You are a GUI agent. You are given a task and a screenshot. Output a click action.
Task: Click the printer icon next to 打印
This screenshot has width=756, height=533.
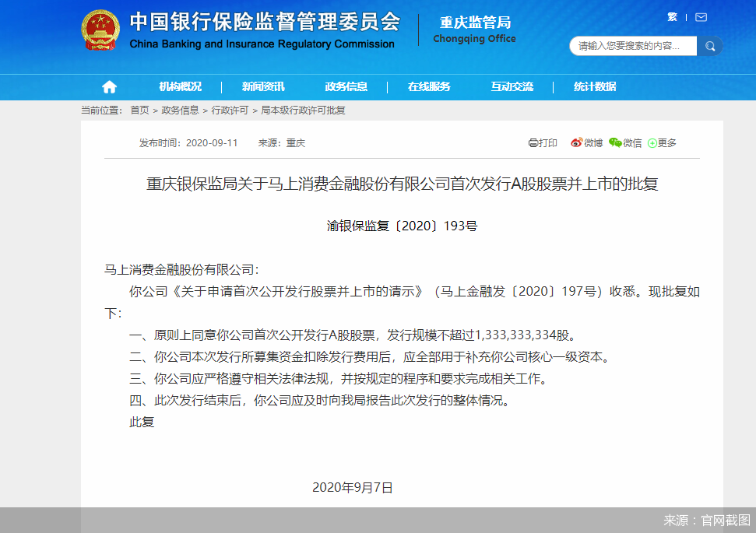click(533, 143)
